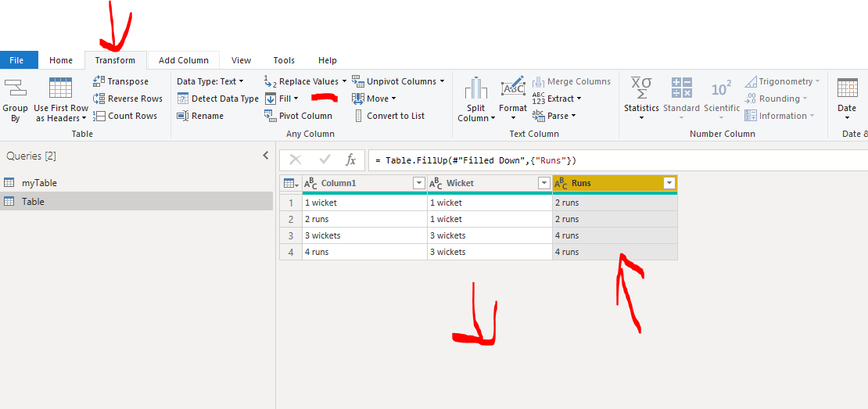This screenshot has width=868, height=409.
Task: Select the Runs column header
Action: (615, 183)
